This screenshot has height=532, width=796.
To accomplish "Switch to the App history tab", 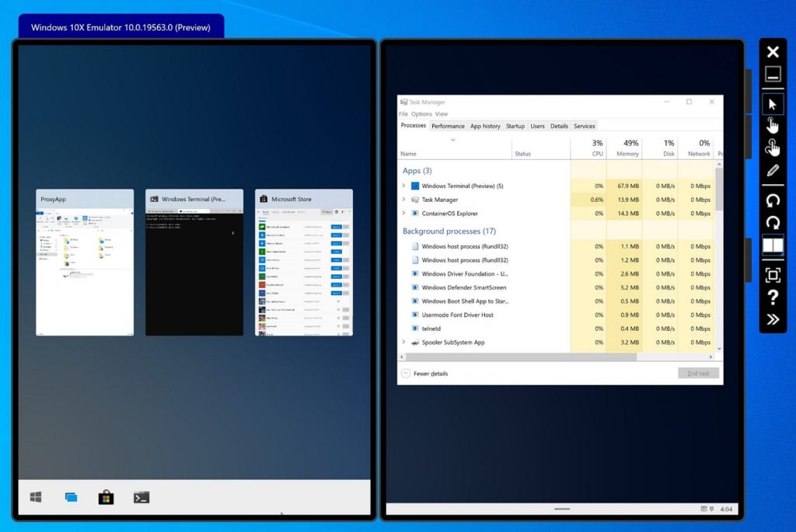I will click(x=485, y=125).
